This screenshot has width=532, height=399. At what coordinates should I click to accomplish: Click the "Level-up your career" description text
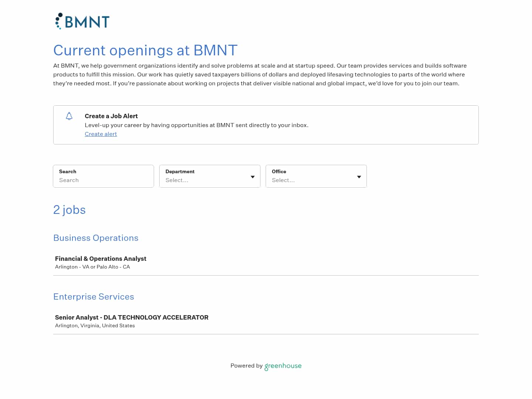[x=197, y=125]
